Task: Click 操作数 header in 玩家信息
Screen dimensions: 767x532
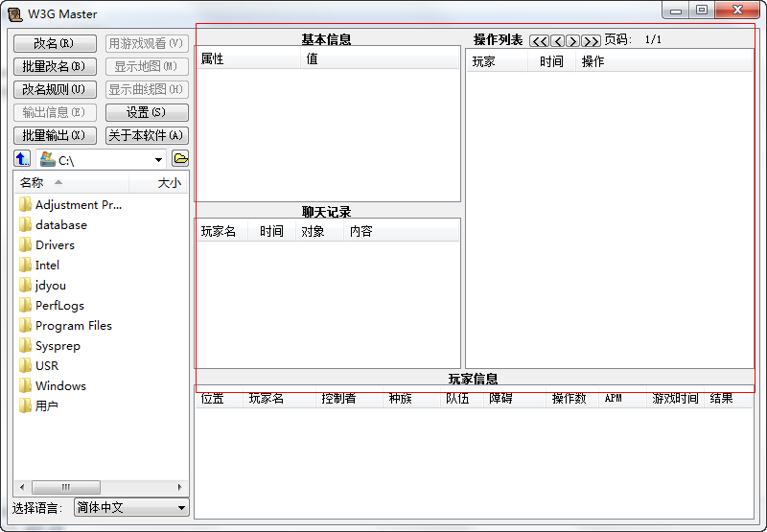Action: [572, 399]
